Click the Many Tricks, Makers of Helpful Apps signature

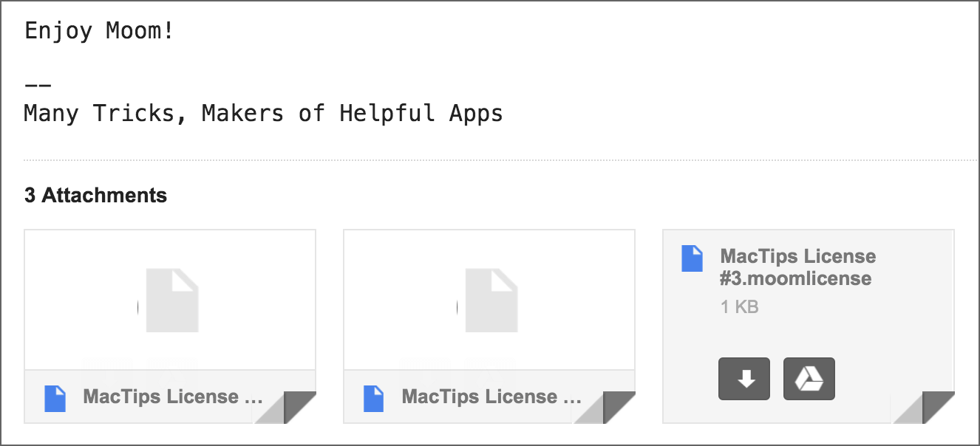[x=263, y=113]
